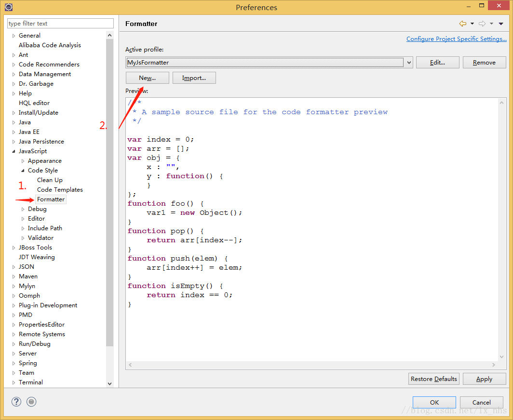The image size is (513, 420).
Task: Expand the Java preferences branch
Action: [x=13, y=122]
